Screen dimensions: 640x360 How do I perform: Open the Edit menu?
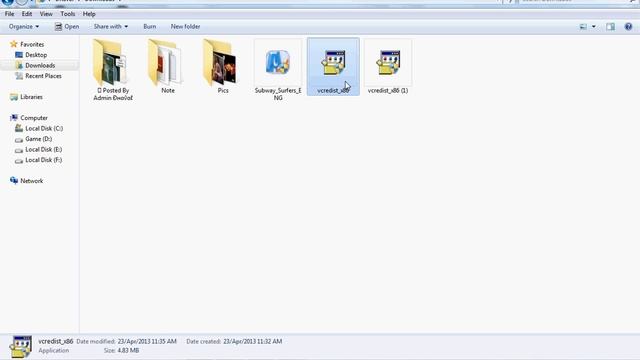[x=27, y=14]
